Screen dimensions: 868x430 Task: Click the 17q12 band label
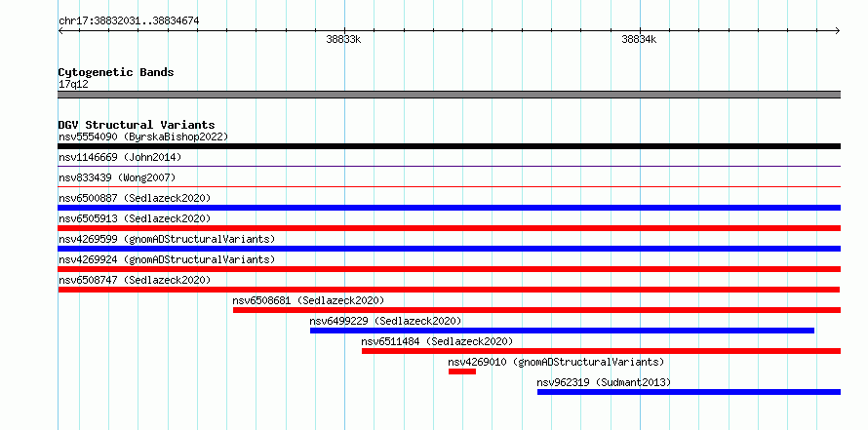pos(73,85)
